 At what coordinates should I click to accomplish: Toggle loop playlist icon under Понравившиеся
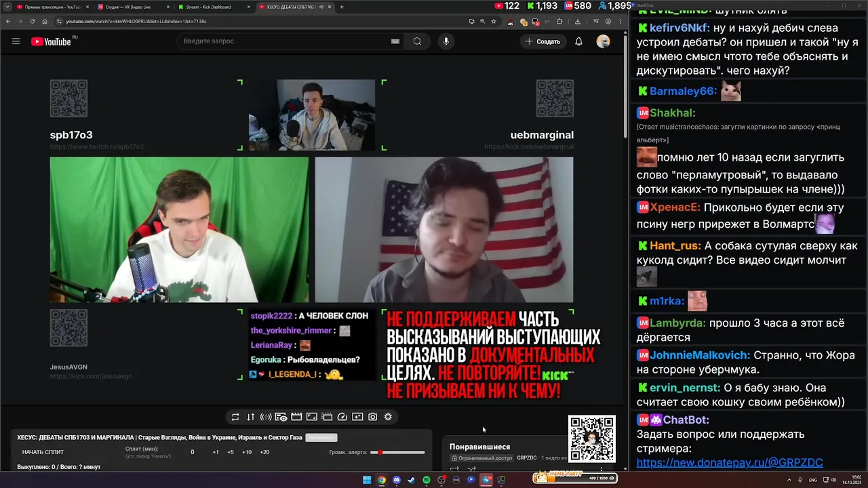[x=454, y=468]
